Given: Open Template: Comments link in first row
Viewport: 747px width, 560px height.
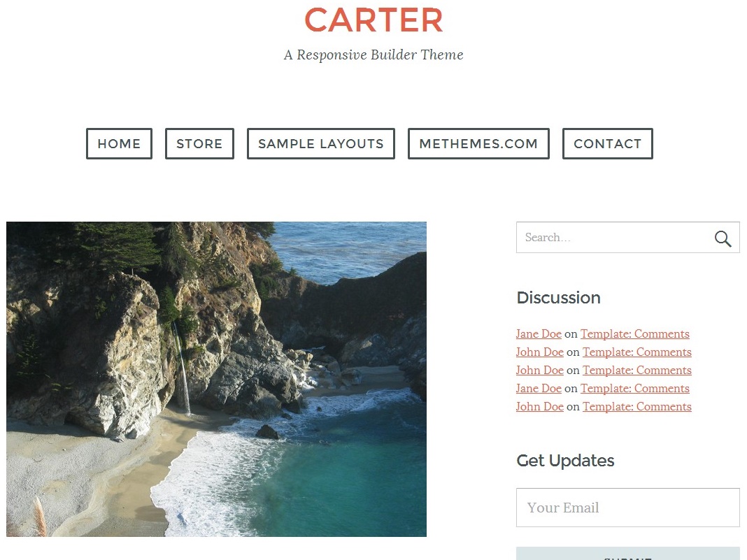Looking at the screenshot, I should (x=635, y=333).
